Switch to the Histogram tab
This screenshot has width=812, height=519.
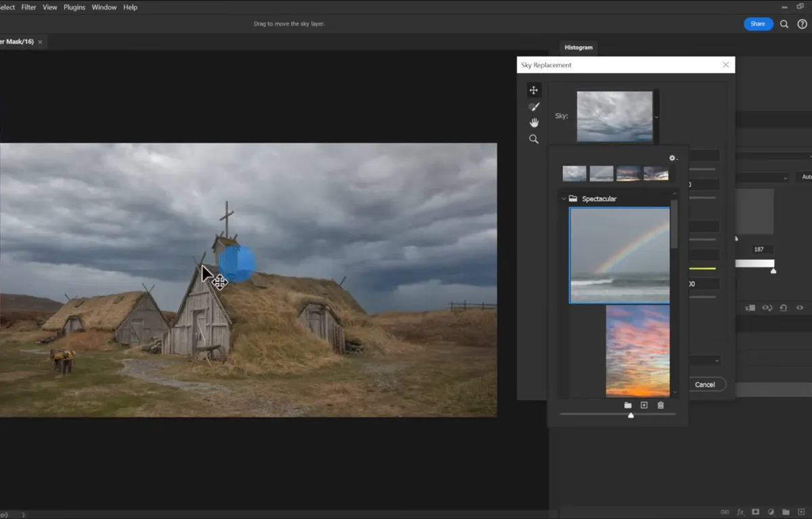578,47
